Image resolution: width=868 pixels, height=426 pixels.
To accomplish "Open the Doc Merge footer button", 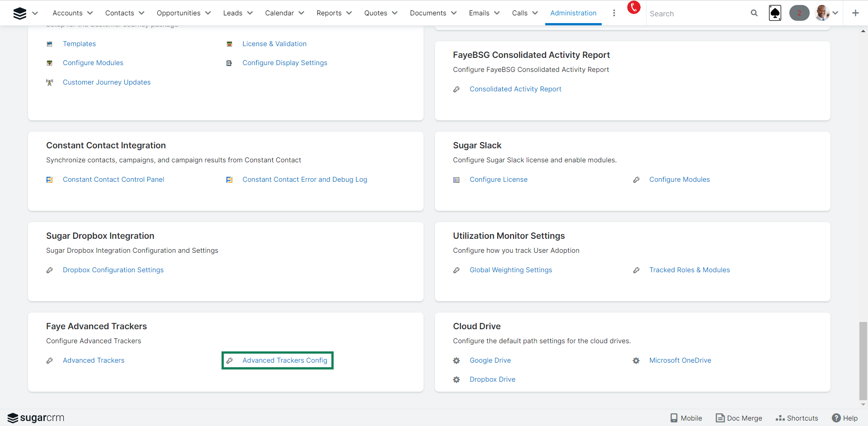I will coord(739,418).
